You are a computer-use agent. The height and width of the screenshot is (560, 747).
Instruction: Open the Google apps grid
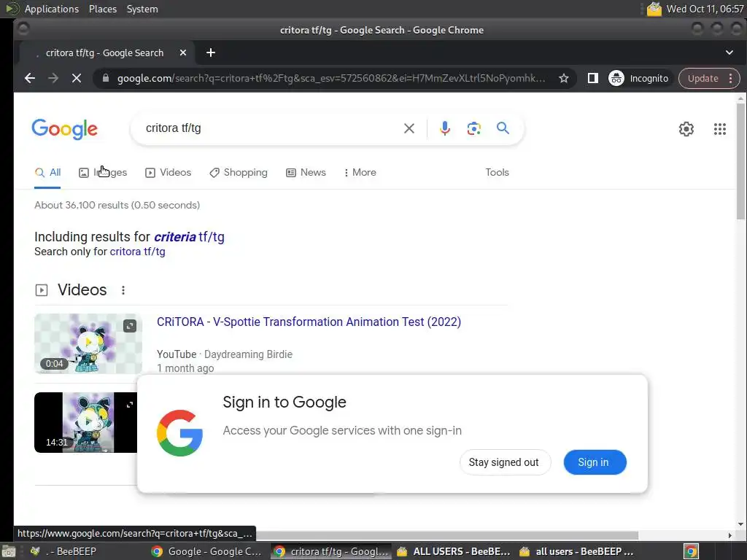click(x=720, y=128)
